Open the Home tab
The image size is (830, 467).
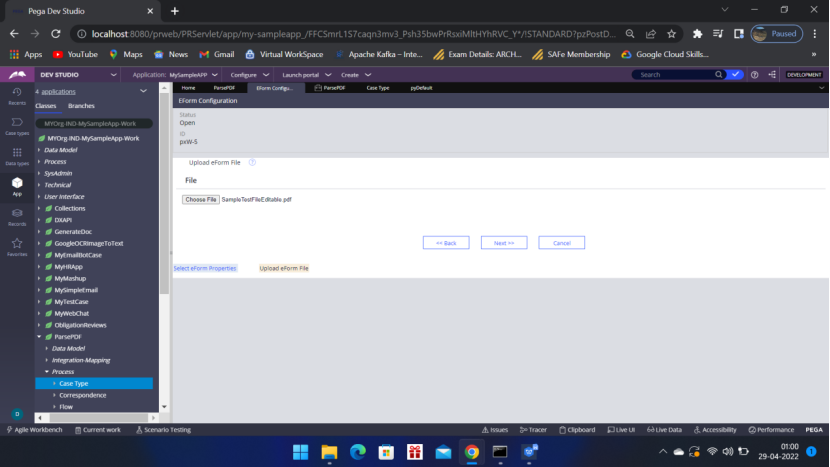(188, 88)
